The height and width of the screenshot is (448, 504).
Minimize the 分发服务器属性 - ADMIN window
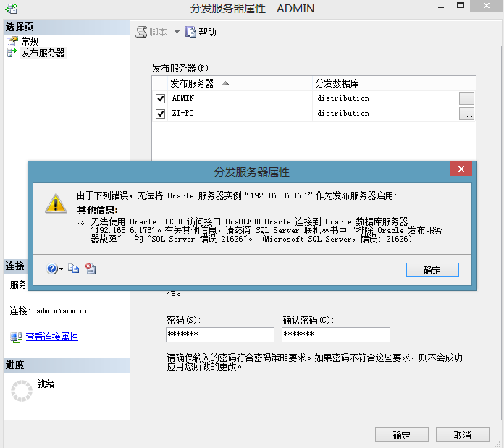point(441,7)
